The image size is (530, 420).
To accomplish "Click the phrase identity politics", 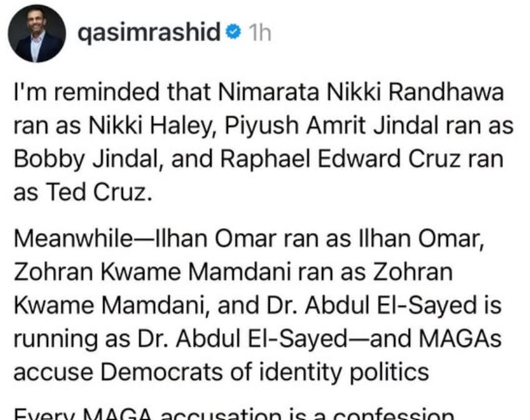I will tap(343, 372).
